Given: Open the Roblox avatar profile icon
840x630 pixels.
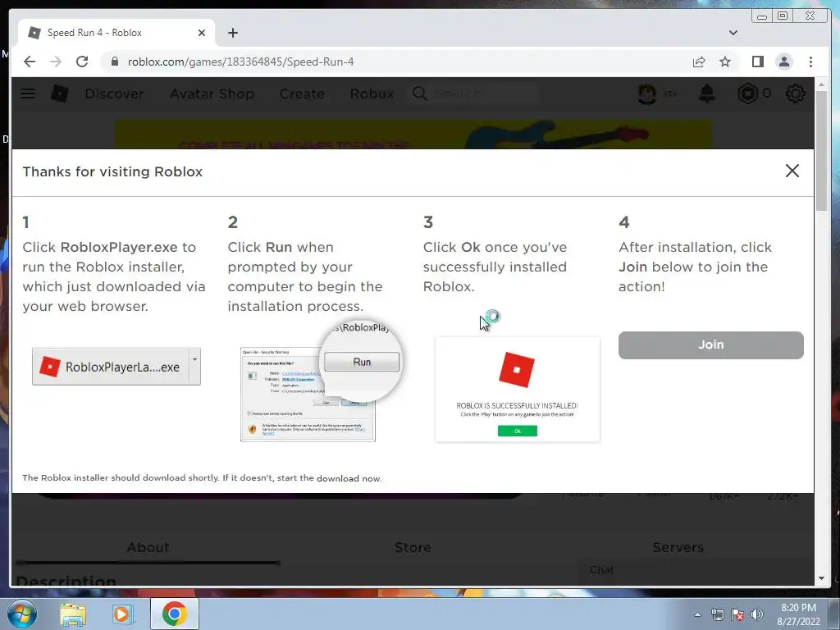Looking at the screenshot, I should [647, 94].
